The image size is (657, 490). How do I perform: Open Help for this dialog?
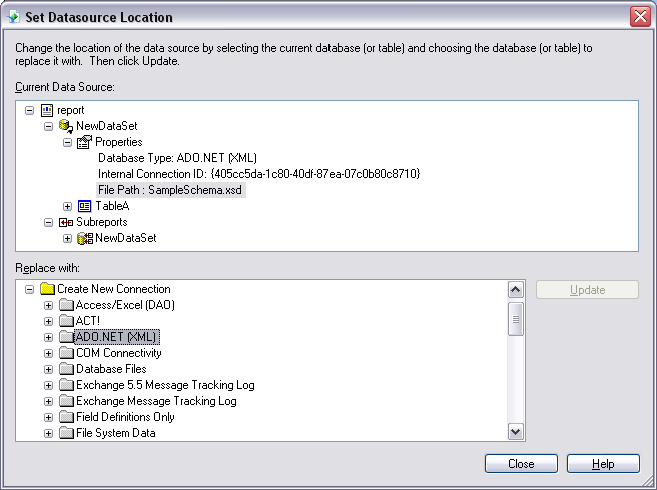(603, 464)
